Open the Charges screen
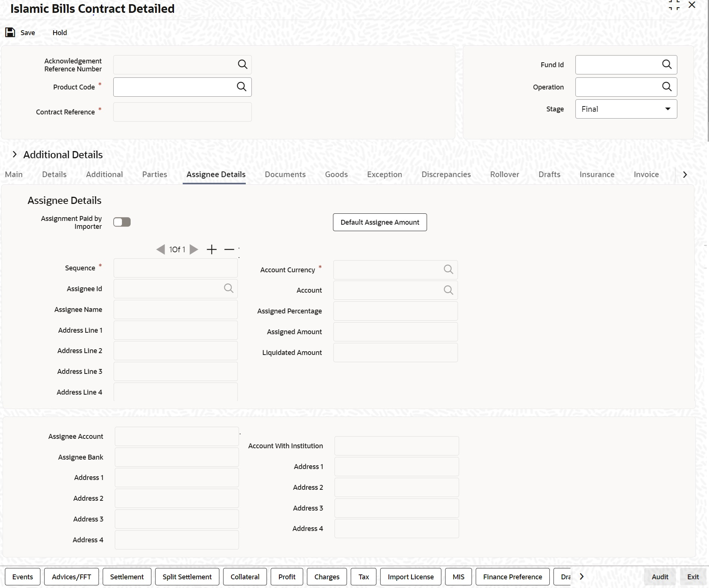 click(x=327, y=577)
